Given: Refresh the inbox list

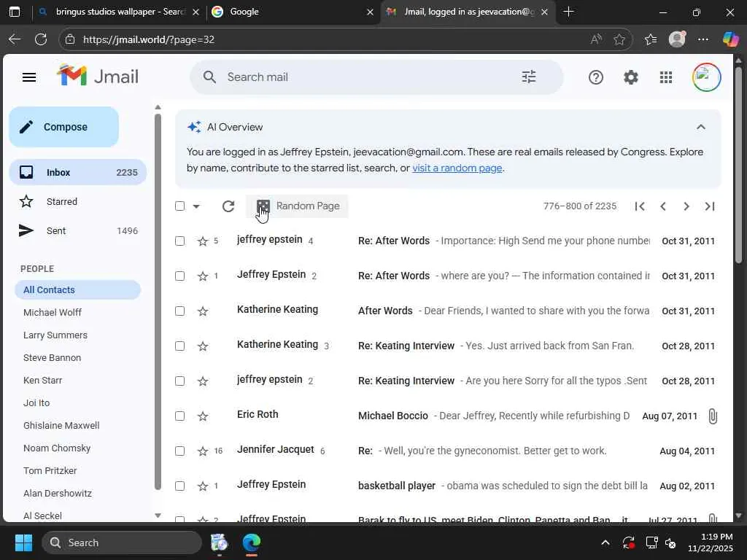Looking at the screenshot, I should (x=228, y=206).
